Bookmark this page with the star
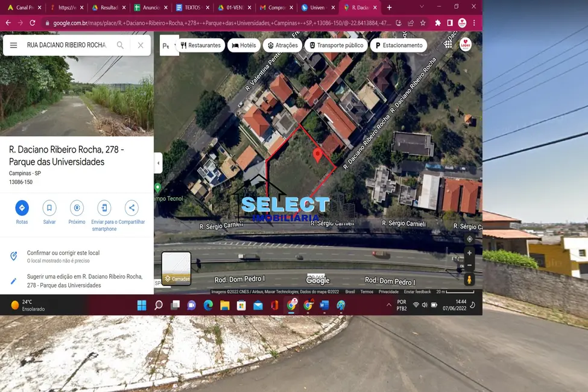Viewport: 588px width, 392px height. 423,23
